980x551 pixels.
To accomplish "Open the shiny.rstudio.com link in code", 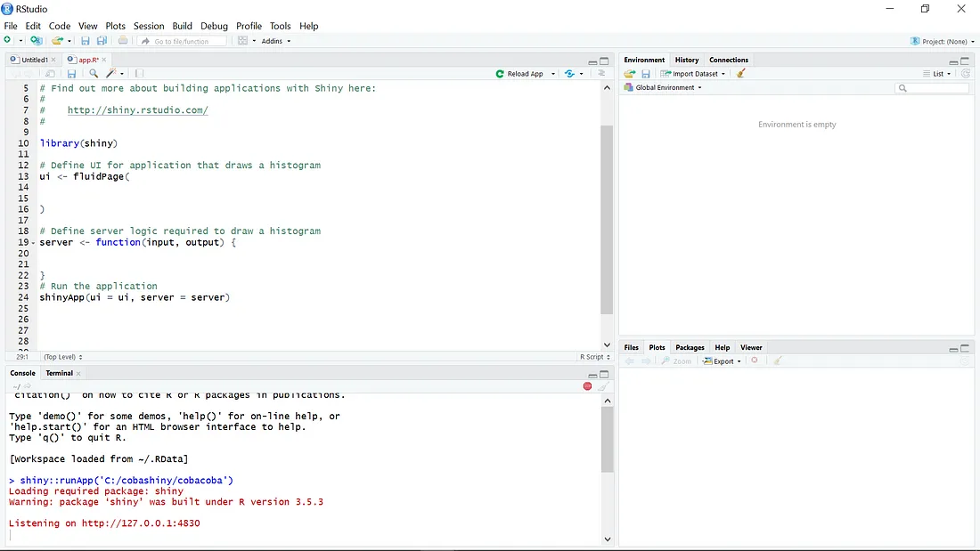I will pyautogui.click(x=137, y=110).
